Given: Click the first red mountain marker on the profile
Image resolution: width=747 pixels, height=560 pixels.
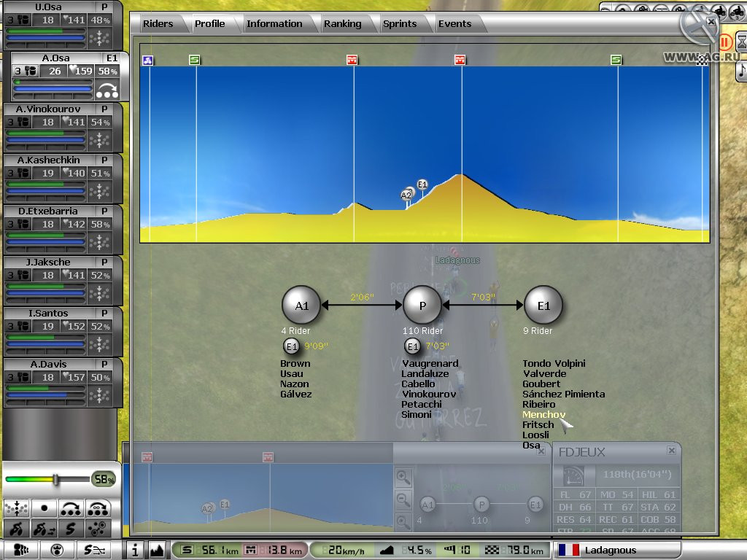Looking at the screenshot, I should point(352,60).
